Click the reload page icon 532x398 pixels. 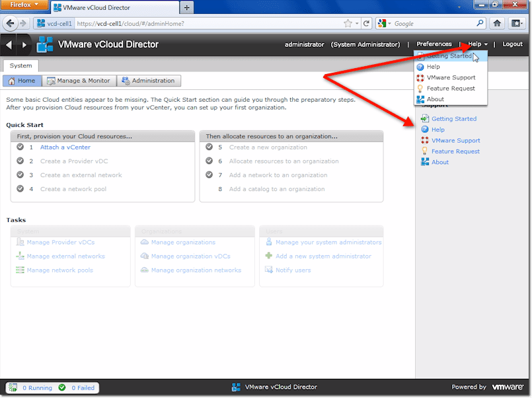point(366,23)
